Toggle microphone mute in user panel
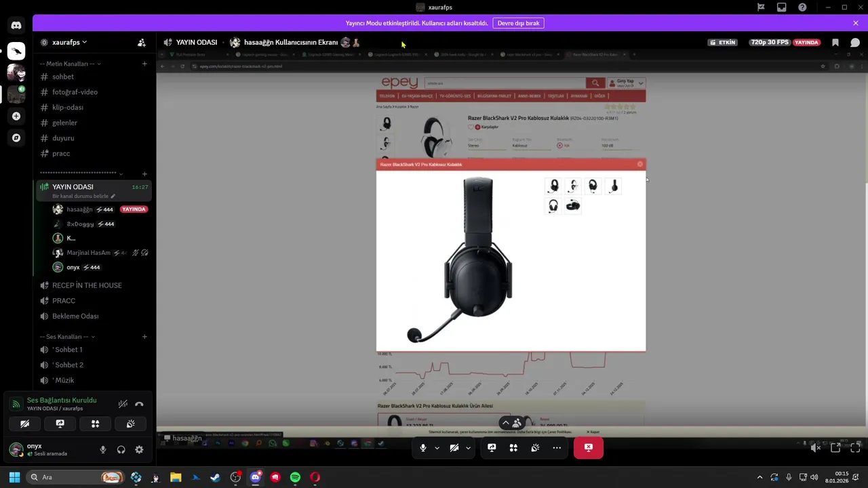Image resolution: width=868 pixels, height=488 pixels. (103, 449)
